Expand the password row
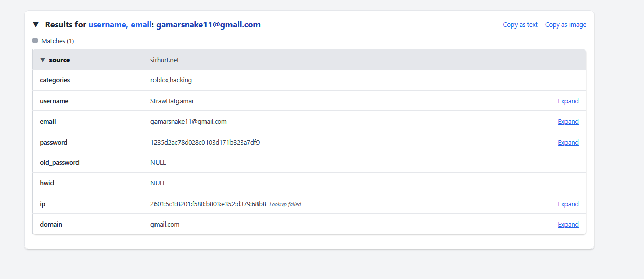The height and width of the screenshot is (279, 644). tap(568, 143)
